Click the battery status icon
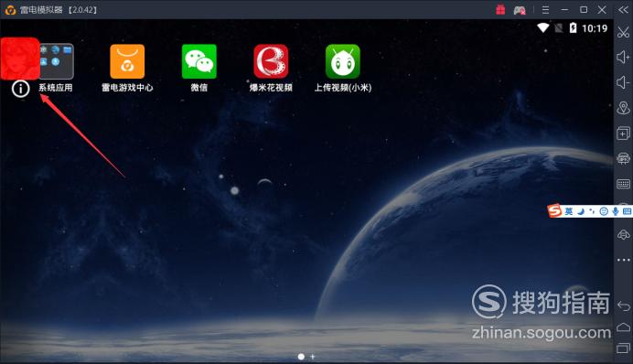This screenshot has height=364, width=633. point(573,27)
